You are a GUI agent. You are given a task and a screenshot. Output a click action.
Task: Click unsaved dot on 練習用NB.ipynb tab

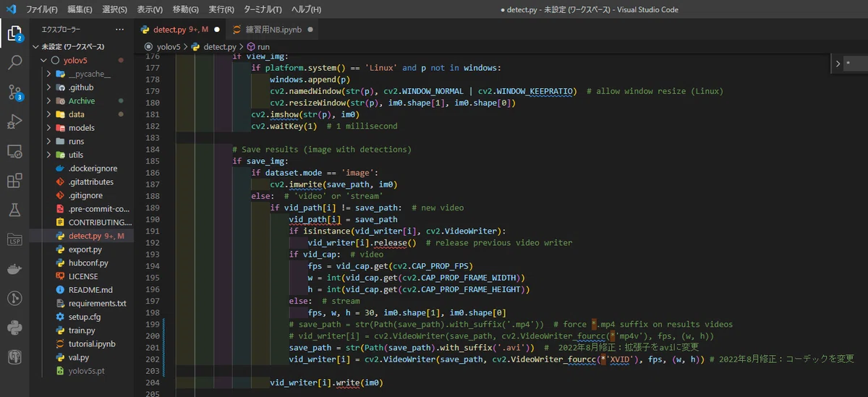310,30
